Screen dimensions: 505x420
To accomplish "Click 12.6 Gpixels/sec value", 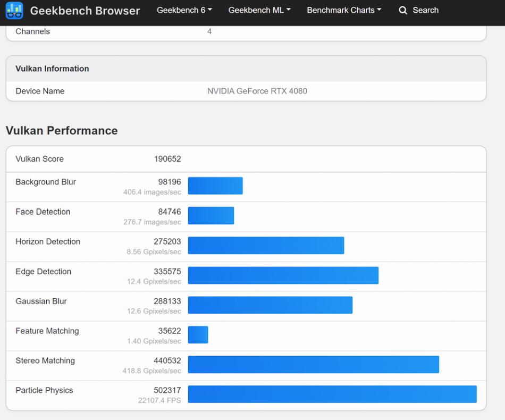I will click(x=154, y=312).
